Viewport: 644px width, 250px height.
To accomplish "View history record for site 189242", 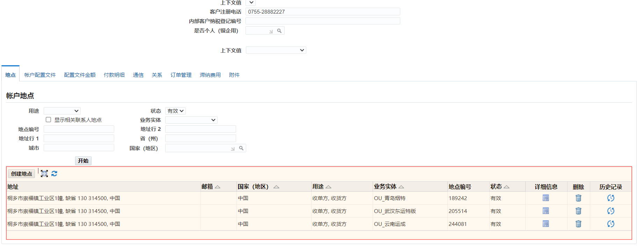I will pyautogui.click(x=610, y=198).
